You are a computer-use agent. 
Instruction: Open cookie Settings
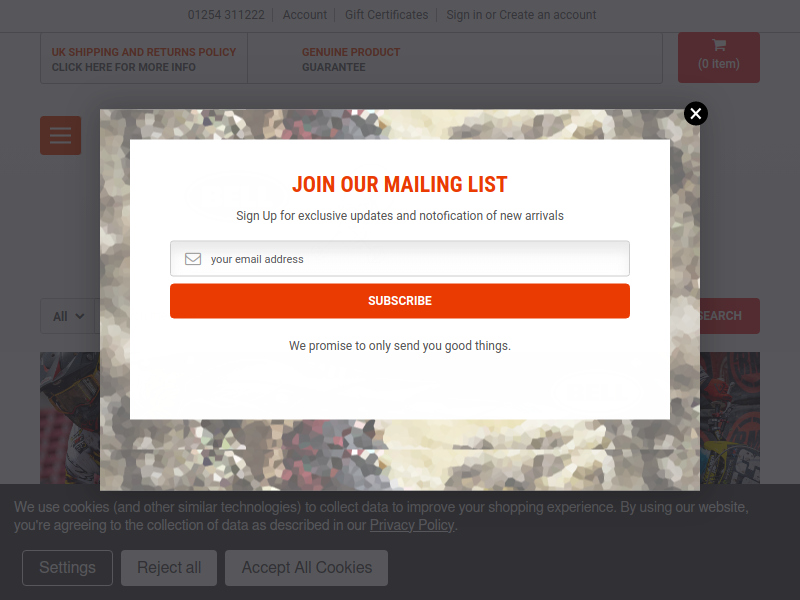tap(67, 567)
